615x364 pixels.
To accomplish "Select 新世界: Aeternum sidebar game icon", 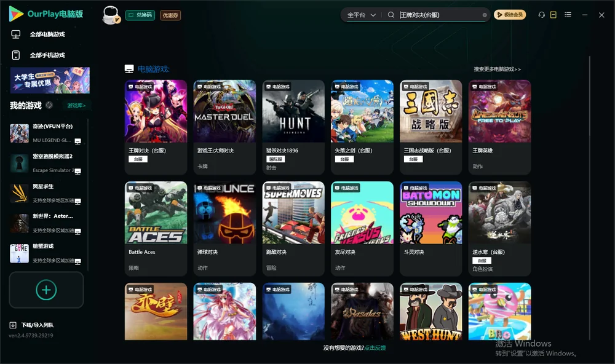I will point(19,224).
